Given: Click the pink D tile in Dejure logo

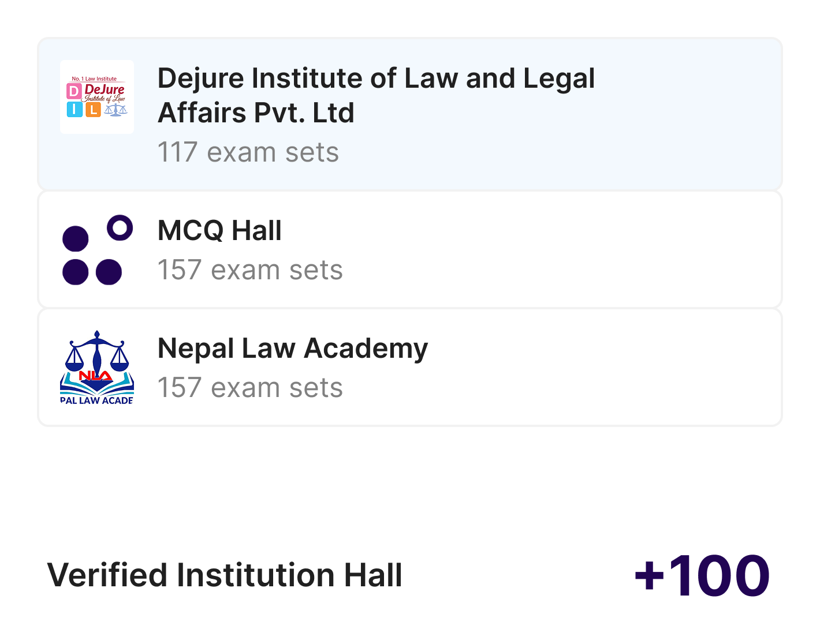Looking at the screenshot, I should (x=74, y=92).
